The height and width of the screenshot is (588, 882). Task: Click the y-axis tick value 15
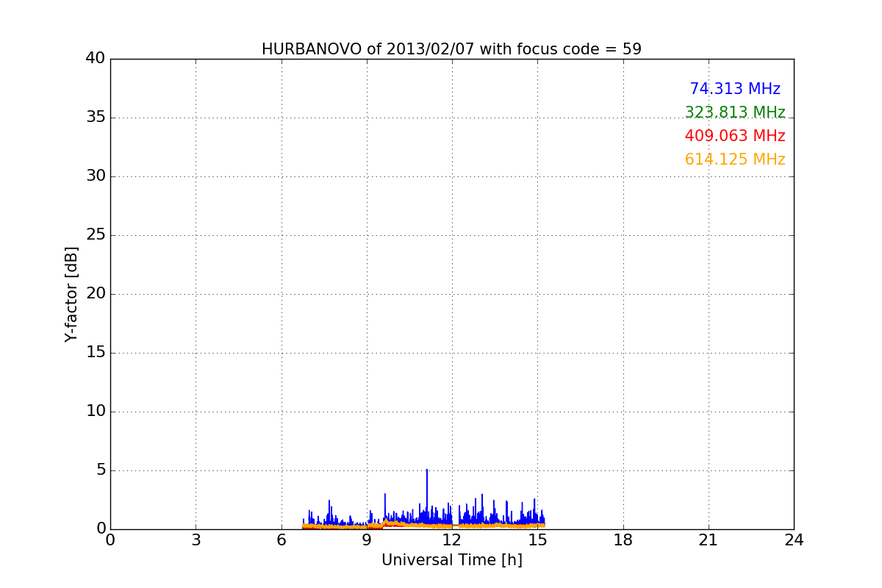pyautogui.click(x=96, y=353)
